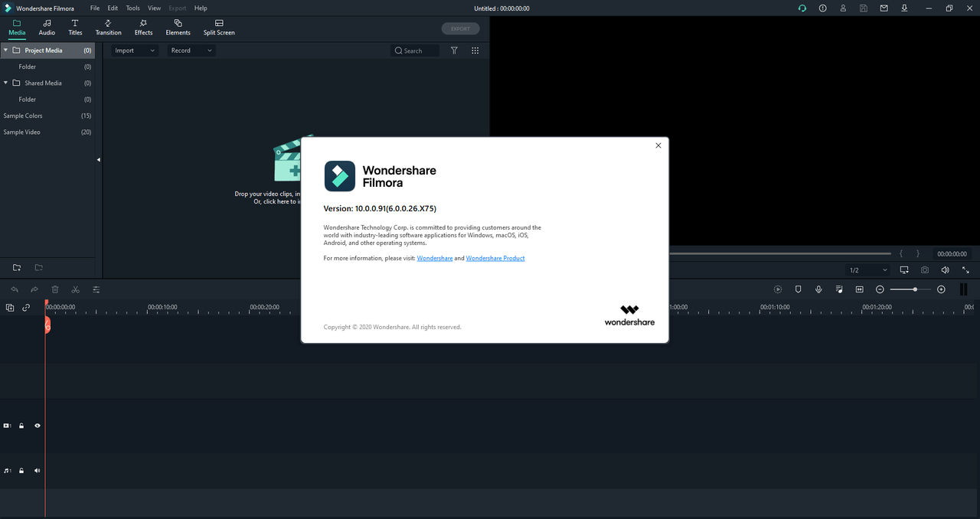Open the File menu

click(95, 8)
